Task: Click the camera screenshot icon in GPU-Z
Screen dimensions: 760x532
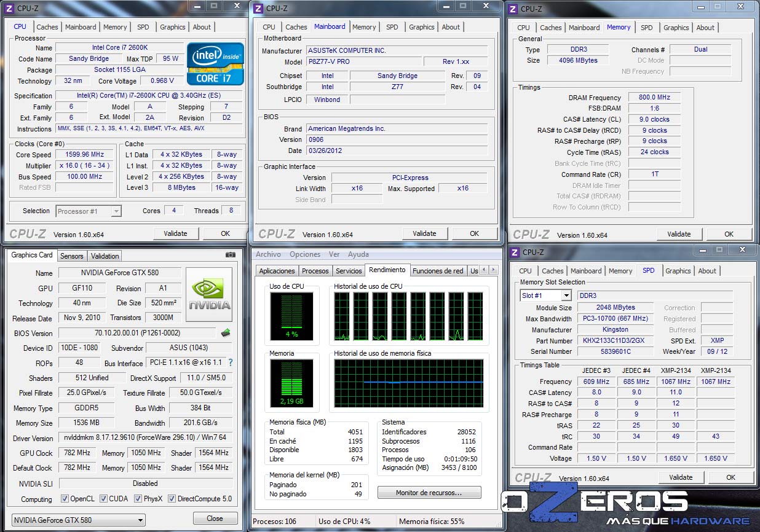Action: [x=231, y=254]
